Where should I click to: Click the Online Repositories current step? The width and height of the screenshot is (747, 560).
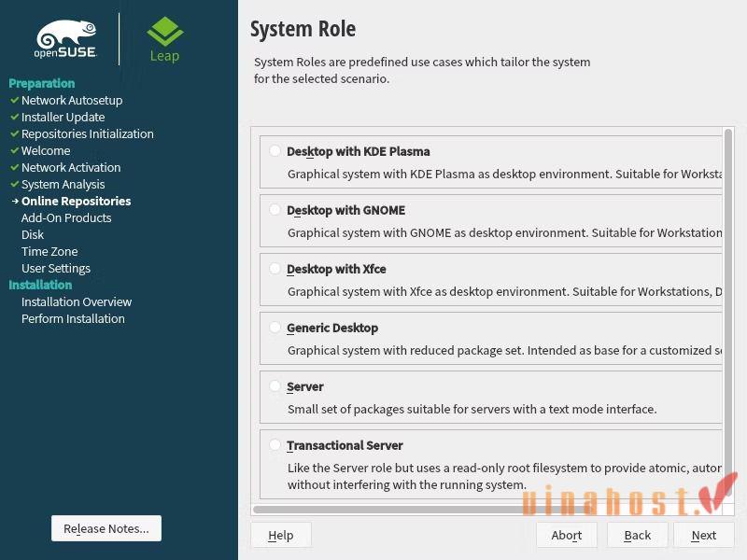[x=77, y=201]
